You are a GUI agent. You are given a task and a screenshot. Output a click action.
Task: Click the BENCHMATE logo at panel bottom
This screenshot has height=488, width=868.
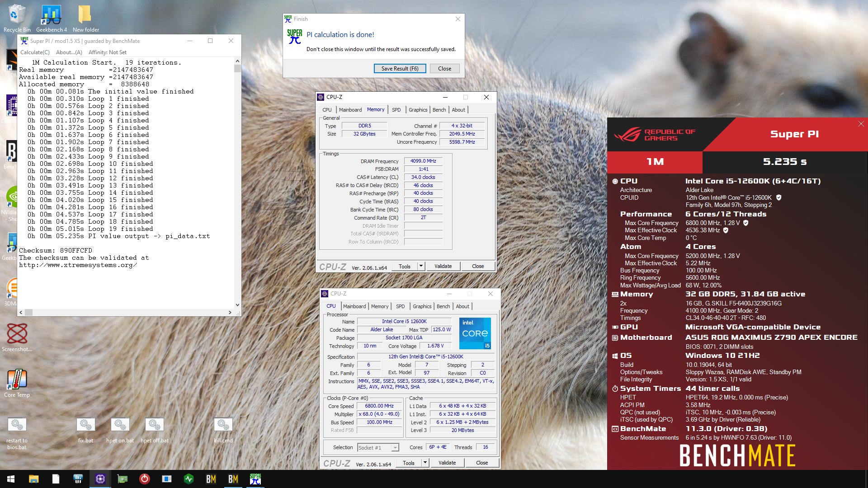click(x=737, y=455)
